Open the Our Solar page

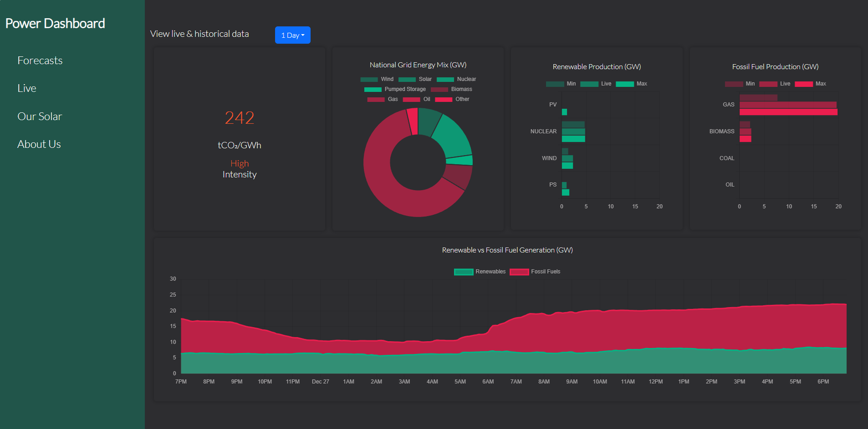pos(40,116)
